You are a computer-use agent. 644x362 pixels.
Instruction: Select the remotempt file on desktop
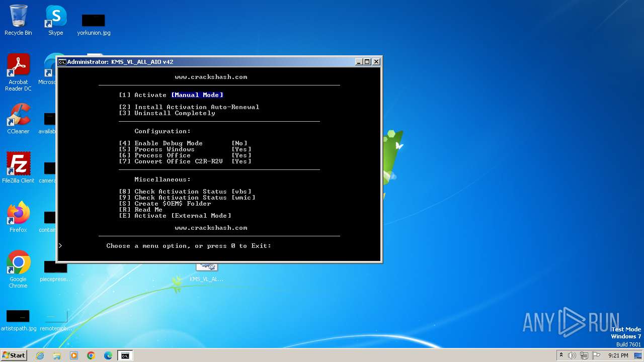[55, 321]
